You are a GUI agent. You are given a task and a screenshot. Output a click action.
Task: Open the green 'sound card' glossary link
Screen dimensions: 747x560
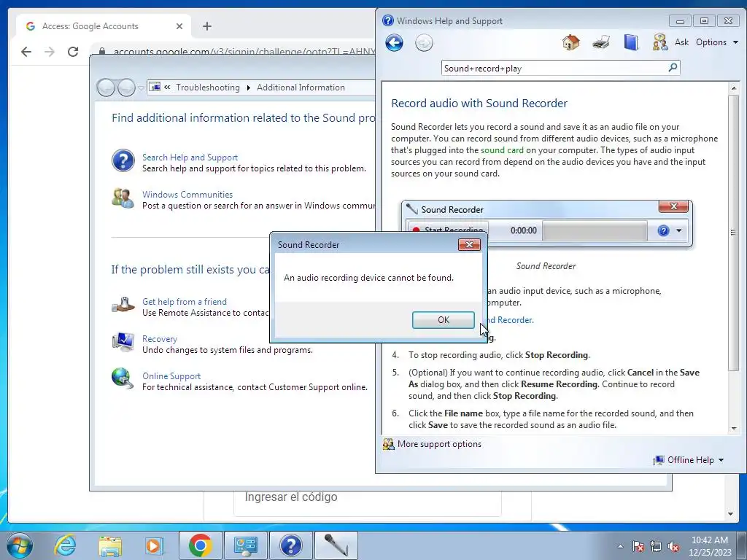pos(502,150)
